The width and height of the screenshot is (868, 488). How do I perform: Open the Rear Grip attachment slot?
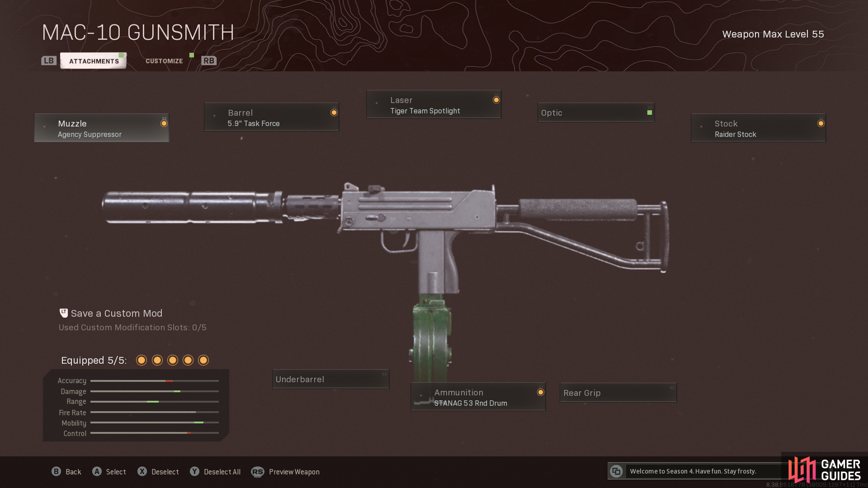pyautogui.click(x=618, y=393)
